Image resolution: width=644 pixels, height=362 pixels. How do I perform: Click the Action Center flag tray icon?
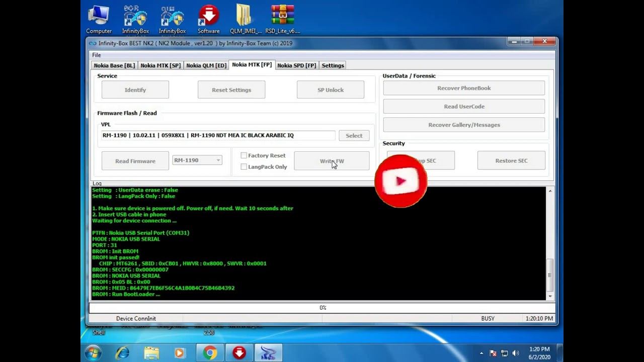pos(493,353)
